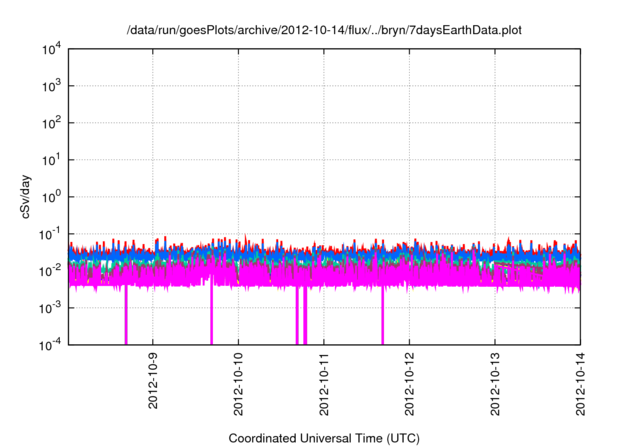Click the 10^4 y-axis tick label
640x448 pixels.
50,49
